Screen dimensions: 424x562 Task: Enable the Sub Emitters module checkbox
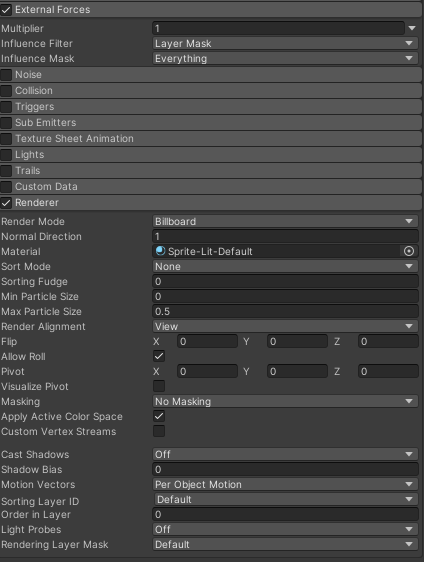[6, 123]
